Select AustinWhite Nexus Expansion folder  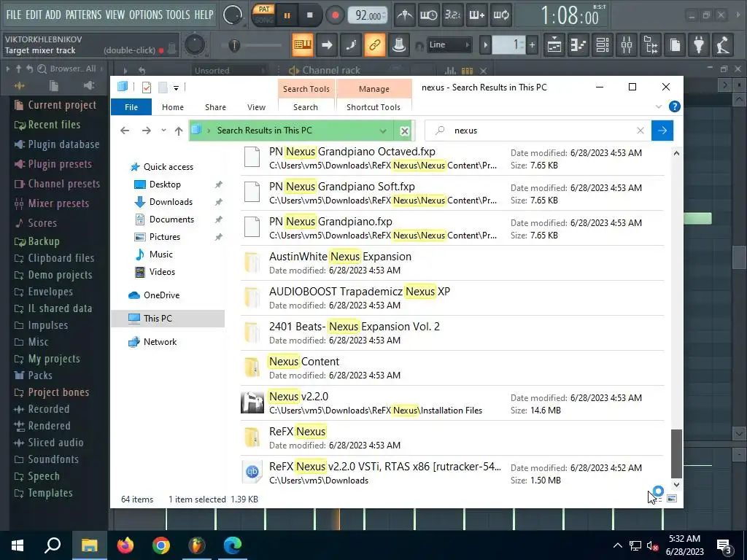(x=452, y=262)
